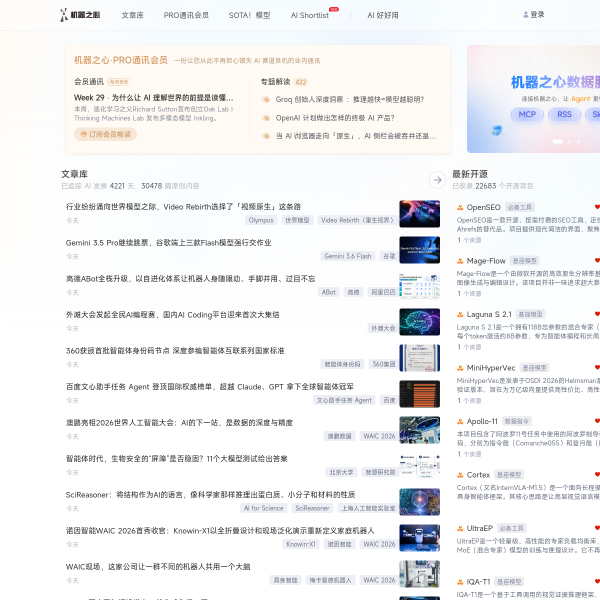Open 澳鹏亮相2026世界人工智能大会 article
Image resolution: width=600 pixels, height=600 pixels.
coord(179,423)
